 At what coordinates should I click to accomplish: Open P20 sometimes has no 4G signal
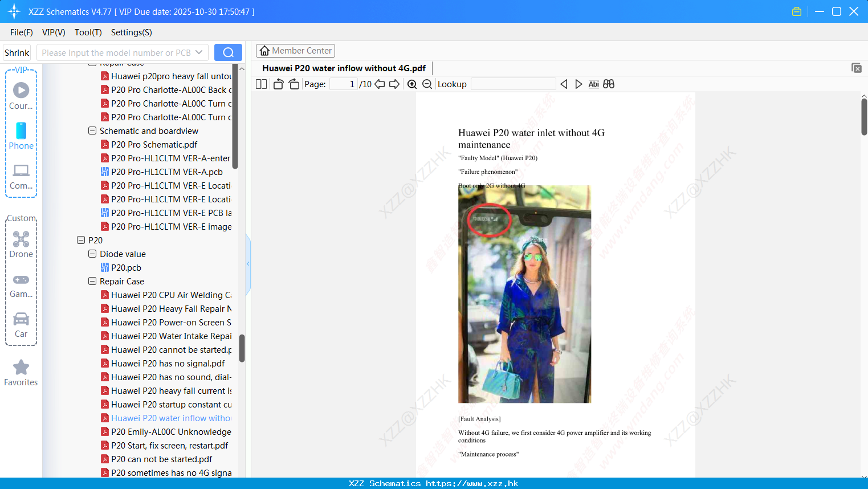point(166,472)
